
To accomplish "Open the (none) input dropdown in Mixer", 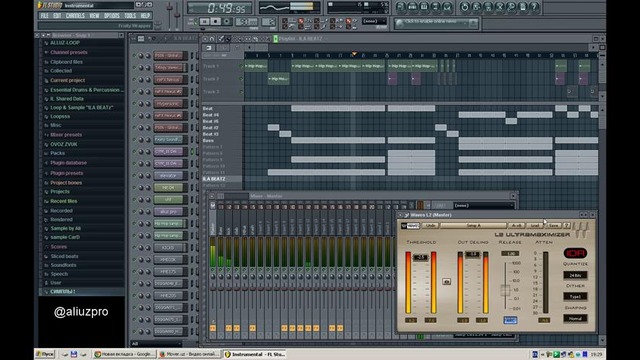I will pyautogui.click(x=483, y=205).
